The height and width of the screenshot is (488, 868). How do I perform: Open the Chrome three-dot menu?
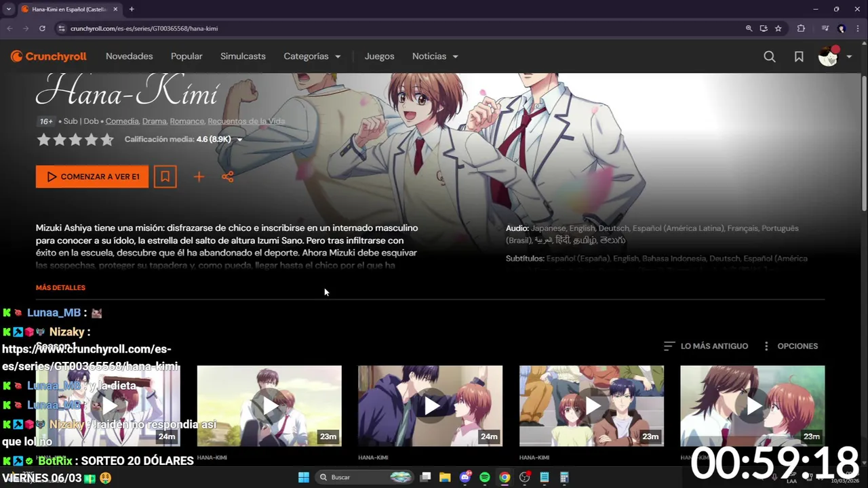[x=858, y=28]
